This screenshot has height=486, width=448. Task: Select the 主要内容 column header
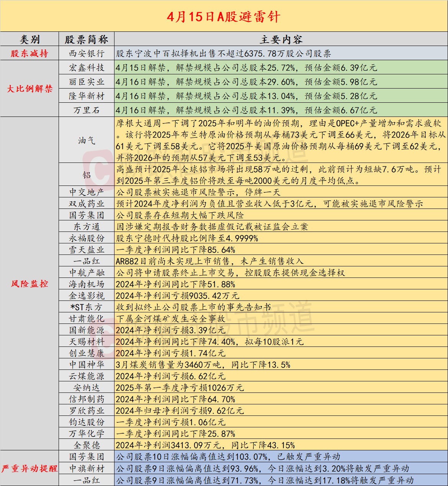click(281, 39)
